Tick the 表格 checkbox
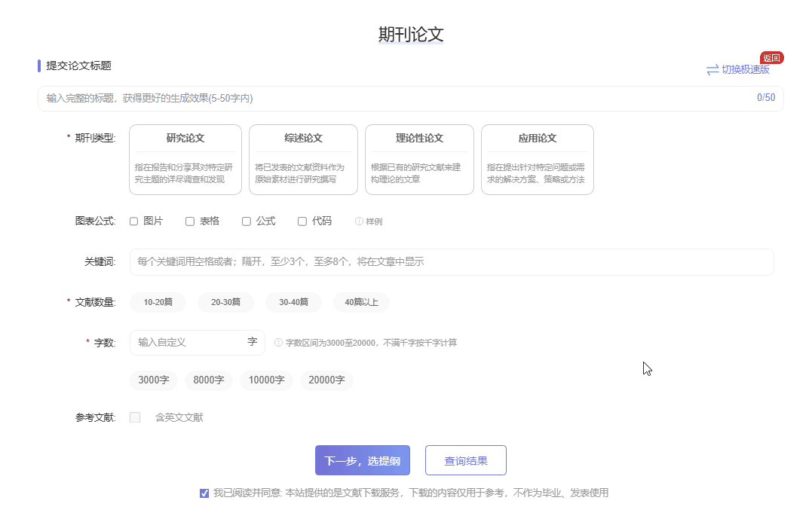The image size is (812, 522). click(x=190, y=221)
